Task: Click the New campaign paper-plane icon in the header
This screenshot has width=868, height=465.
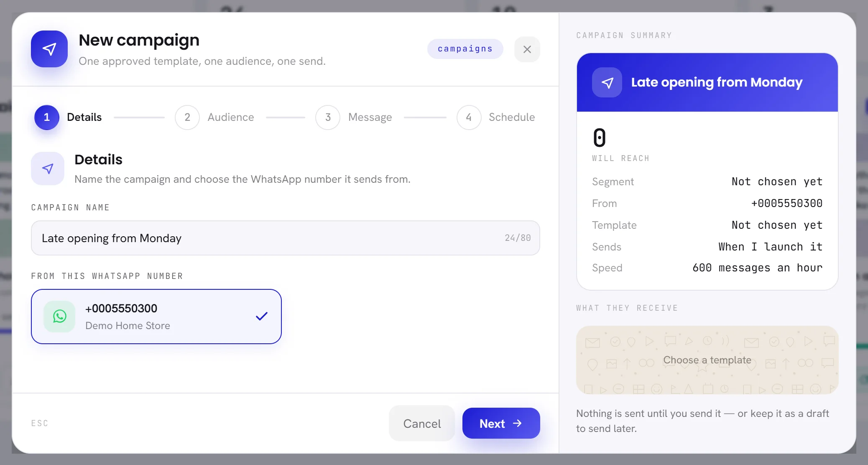Action: point(49,49)
